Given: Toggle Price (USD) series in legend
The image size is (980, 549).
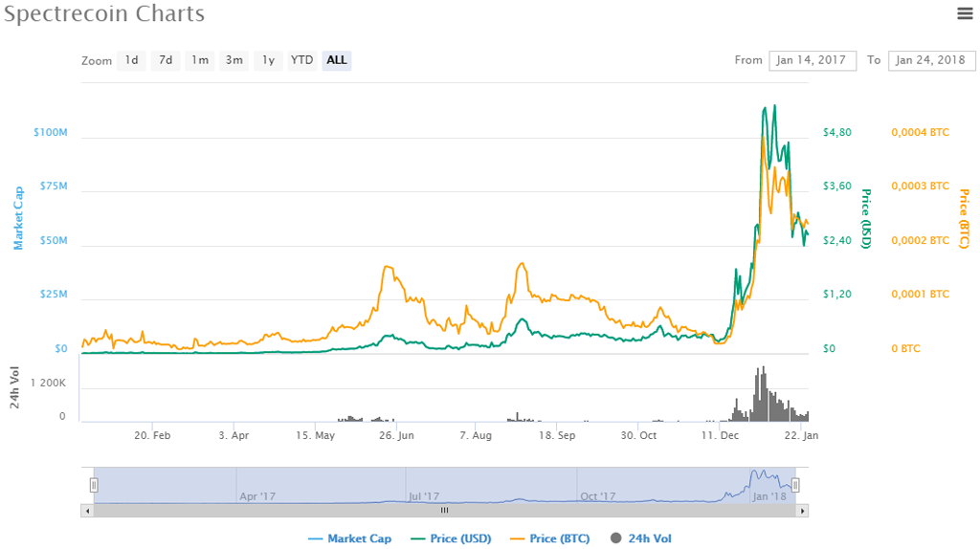Looking at the screenshot, I should [x=452, y=538].
